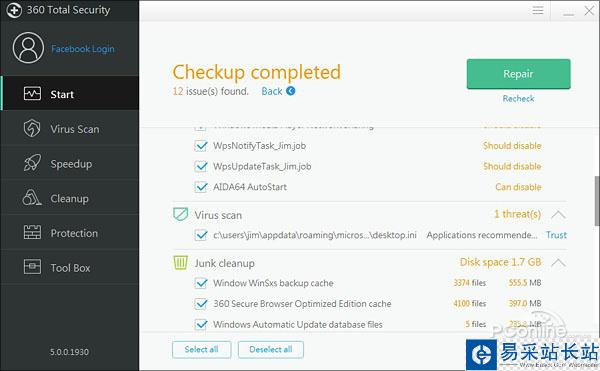Click the Applications recommended description text
This screenshot has width=600, height=371.
tap(482, 235)
